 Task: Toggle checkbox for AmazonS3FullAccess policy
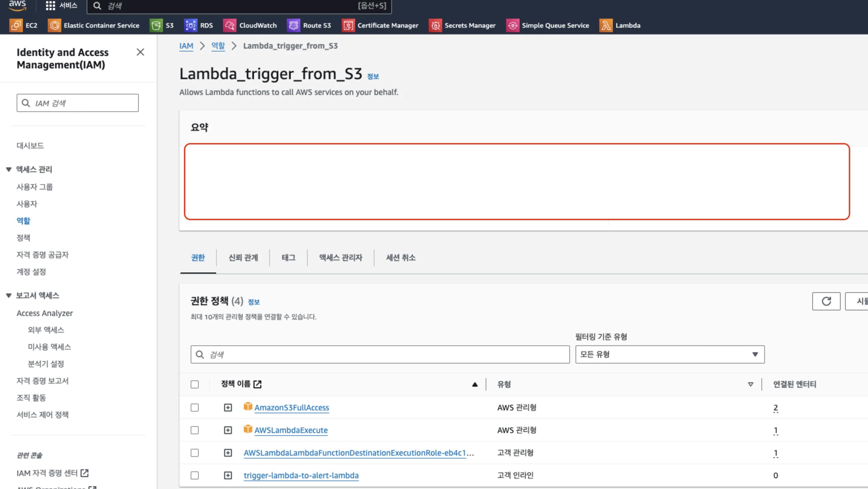(194, 407)
